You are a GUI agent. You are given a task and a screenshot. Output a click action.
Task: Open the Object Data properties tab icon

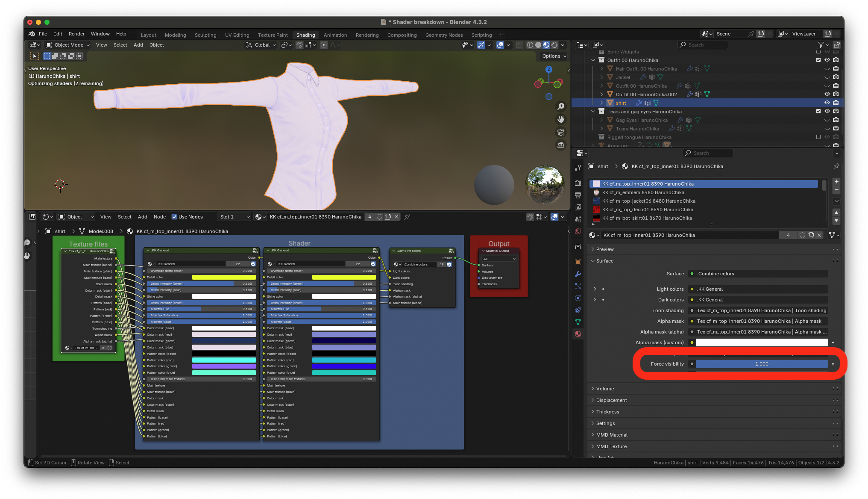[578, 322]
